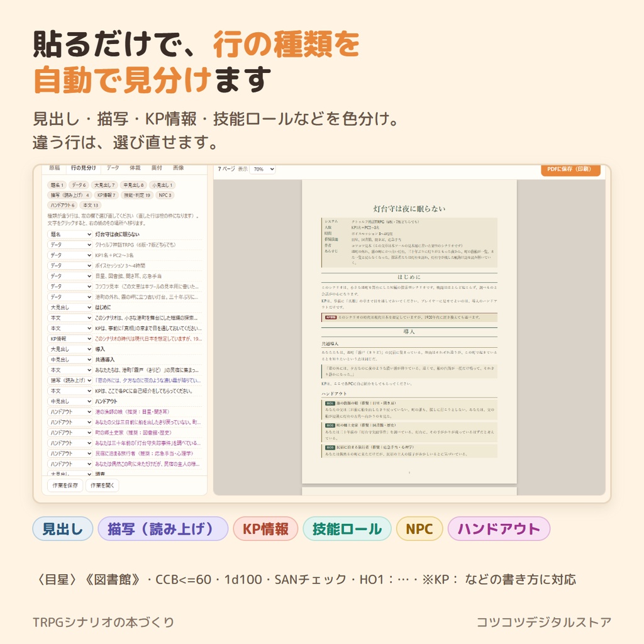644x644 pixels.
Task: Click the KP情報 7 count chip
Action: tap(106, 195)
